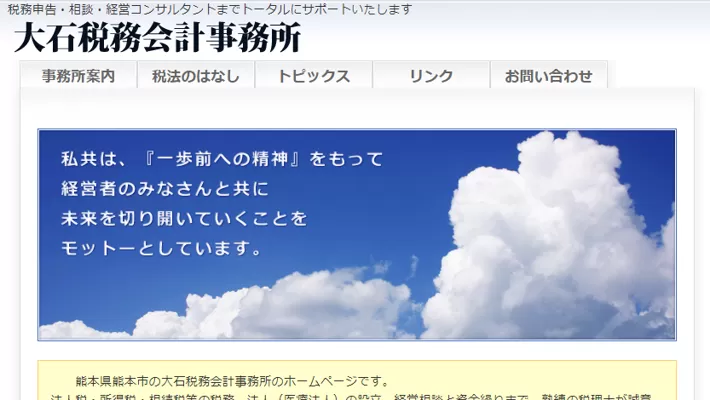The height and width of the screenshot is (400, 710).
Task: Go to the リンク tab
Action: pos(431,76)
